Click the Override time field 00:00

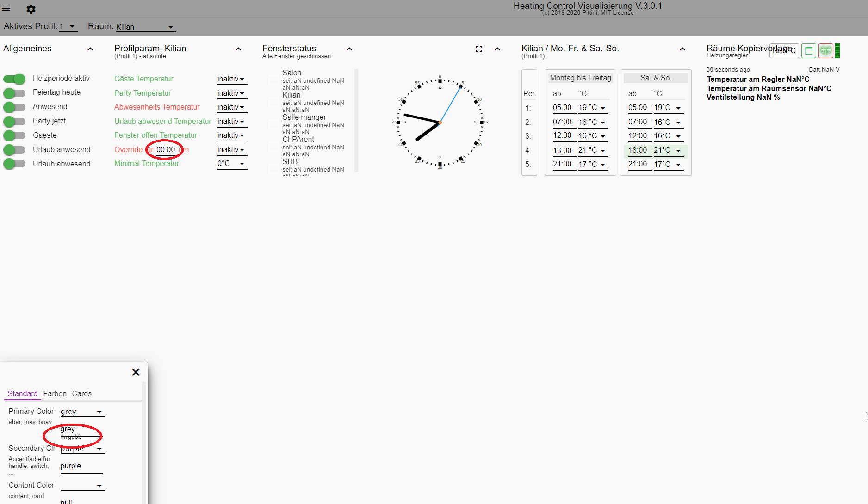pyautogui.click(x=165, y=150)
